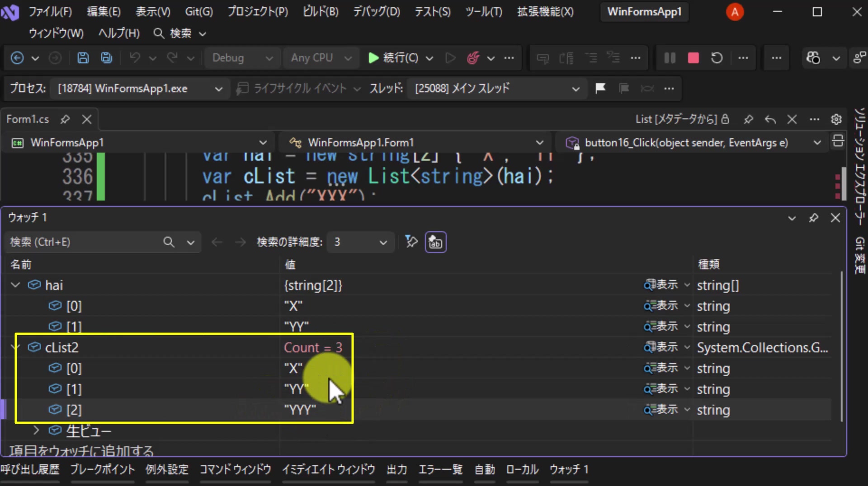Switch to the ブレークポイント tab
Screen dimensions: 868x486
point(103,470)
